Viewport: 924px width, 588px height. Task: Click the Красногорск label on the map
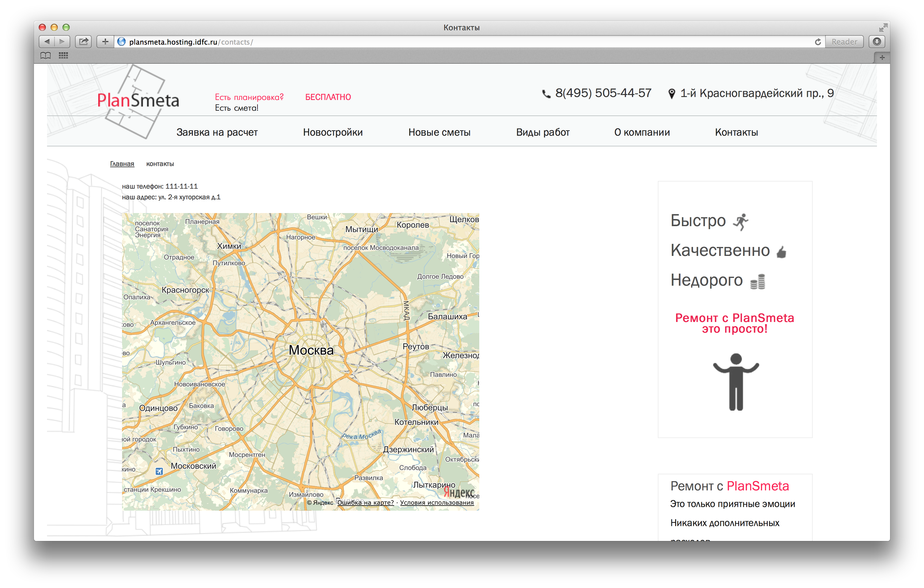(x=185, y=290)
